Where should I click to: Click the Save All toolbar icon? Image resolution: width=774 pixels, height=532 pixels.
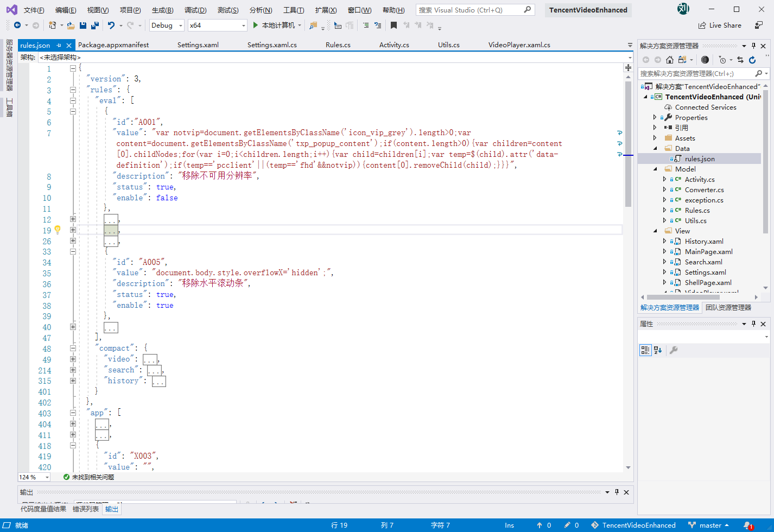(94, 25)
